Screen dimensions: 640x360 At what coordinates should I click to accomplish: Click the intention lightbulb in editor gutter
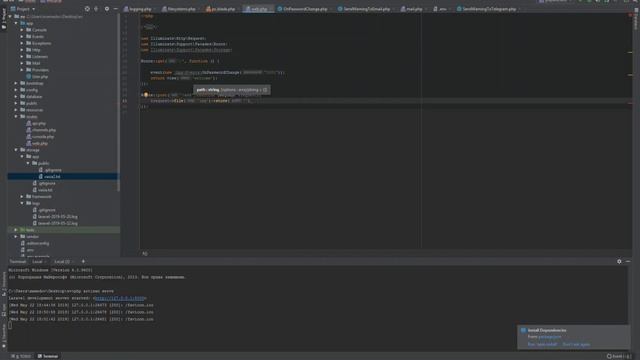146,95
